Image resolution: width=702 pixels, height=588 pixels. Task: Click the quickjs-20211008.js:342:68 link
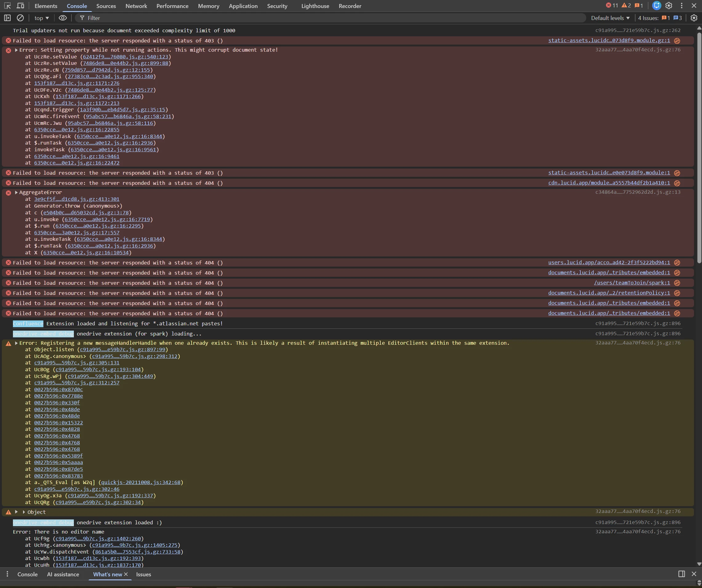click(x=140, y=483)
